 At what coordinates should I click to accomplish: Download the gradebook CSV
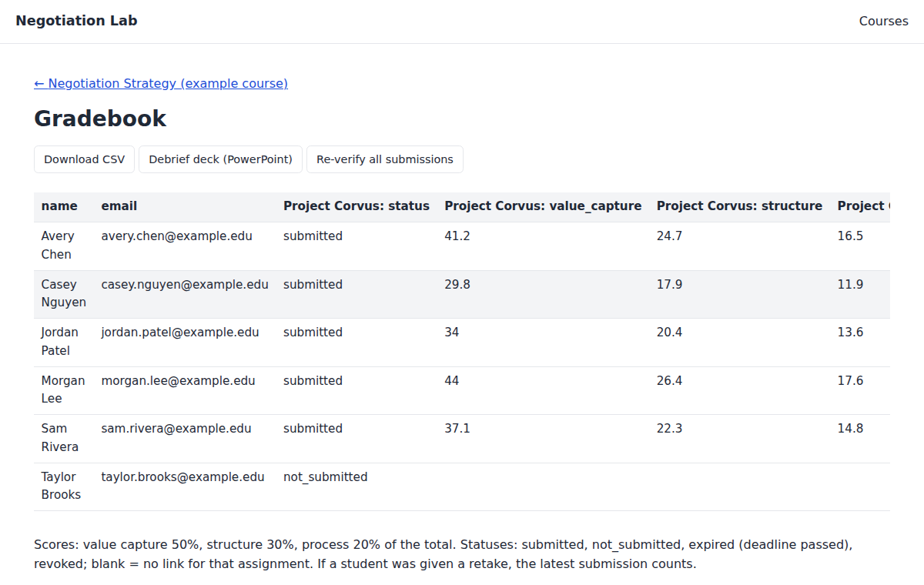pos(84,159)
